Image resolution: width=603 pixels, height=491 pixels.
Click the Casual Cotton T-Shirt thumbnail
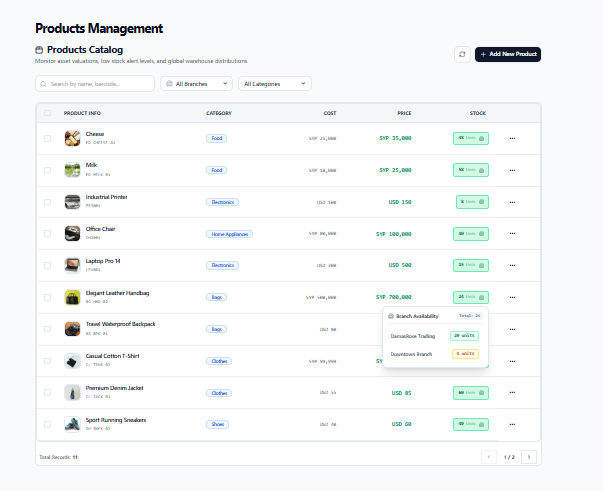pos(72,361)
